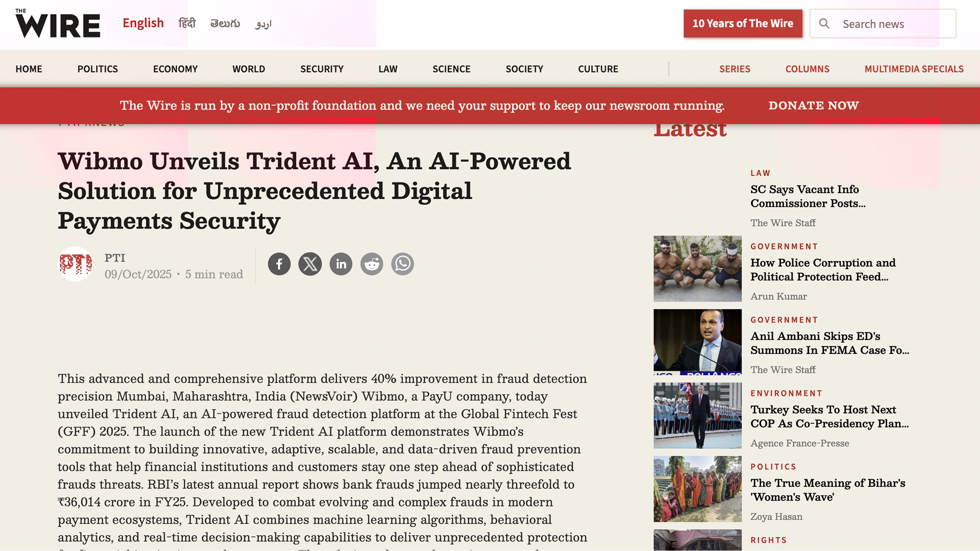Image resolution: width=980 pixels, height=551 pixels.
Task: Share article on Facebook
Action: 279,264
